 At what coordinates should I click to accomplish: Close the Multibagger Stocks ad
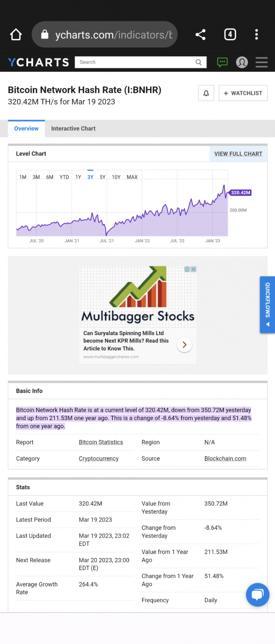(x=193, y=269)
